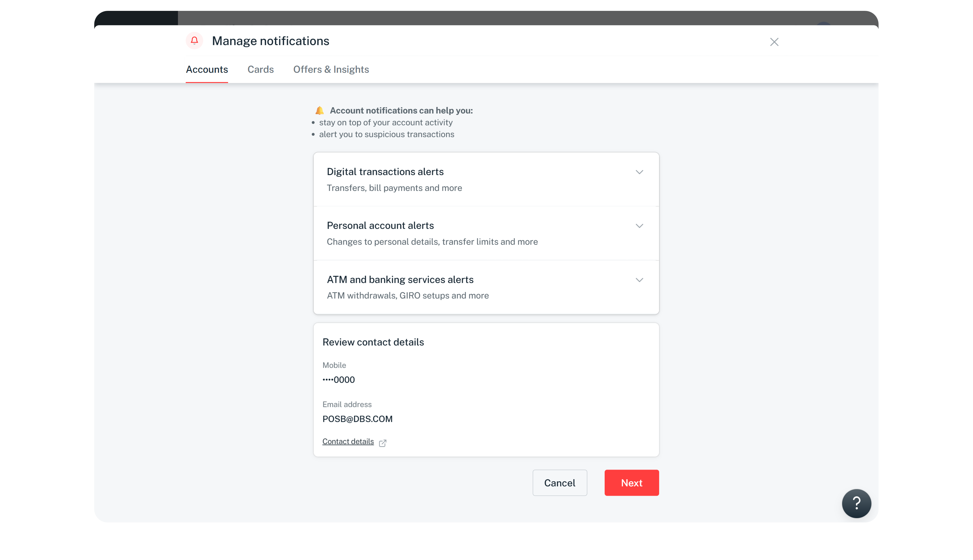Switch to the Cards tab

(x=260, y=70)
